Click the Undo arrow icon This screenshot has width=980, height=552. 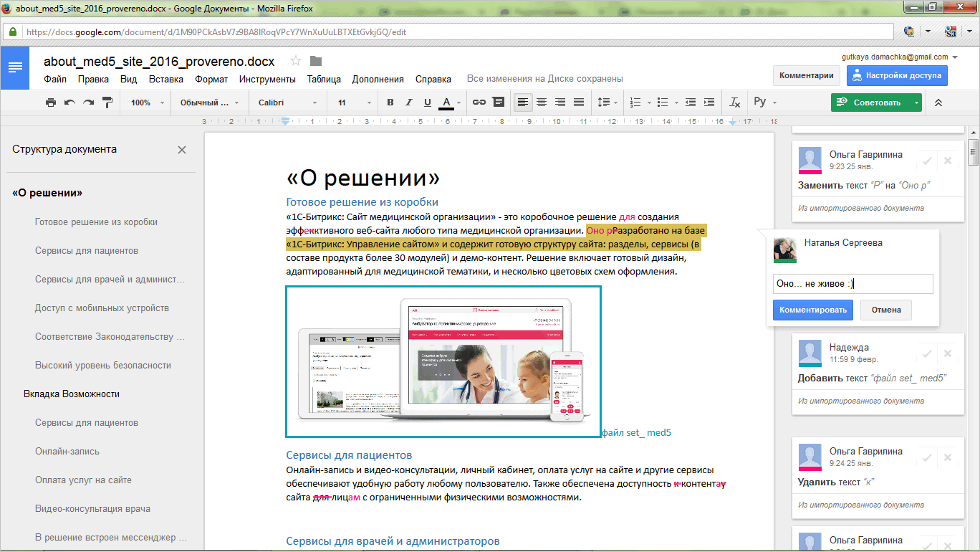pyautogui.click(x=69, y=103)
